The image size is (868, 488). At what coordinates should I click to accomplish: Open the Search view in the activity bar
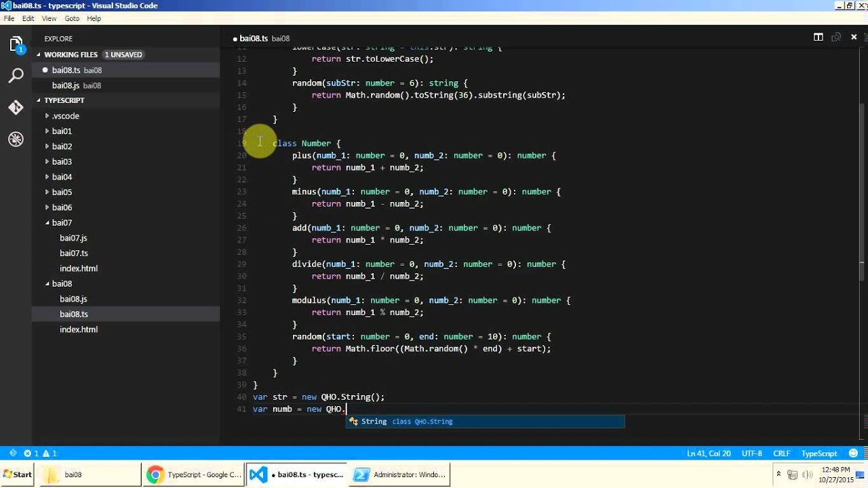tap(16, 76)
